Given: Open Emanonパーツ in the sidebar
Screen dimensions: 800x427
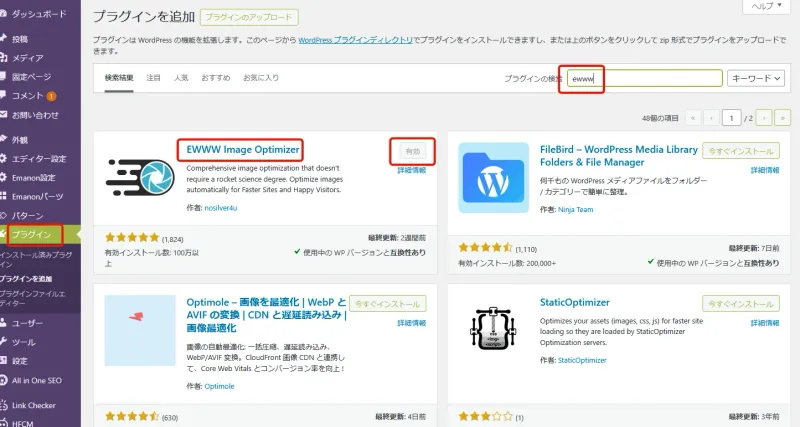Looking at the screenshot, I should point(37,196).
